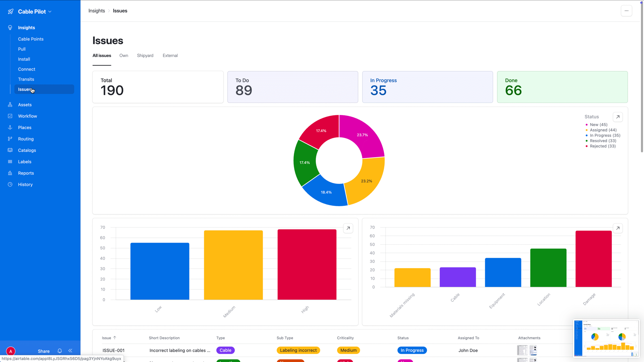The image size is (644, 362).
Task: Switch to the External tab
Action: (x=170, y=56)
